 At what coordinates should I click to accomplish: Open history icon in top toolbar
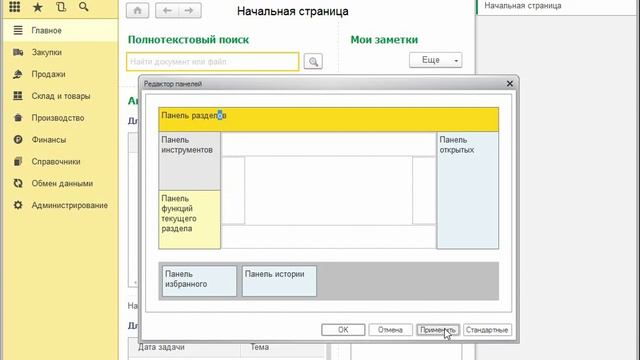click(61, 7)
